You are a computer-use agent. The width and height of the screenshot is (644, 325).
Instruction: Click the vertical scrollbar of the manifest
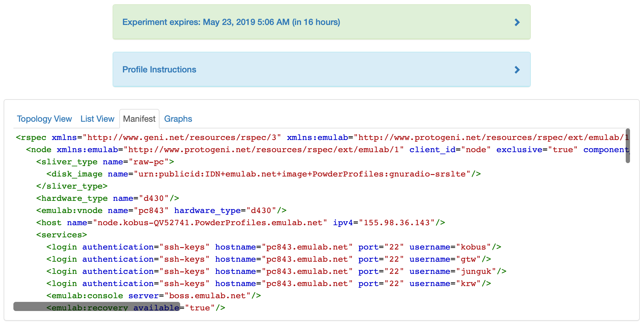click(628, 146)
